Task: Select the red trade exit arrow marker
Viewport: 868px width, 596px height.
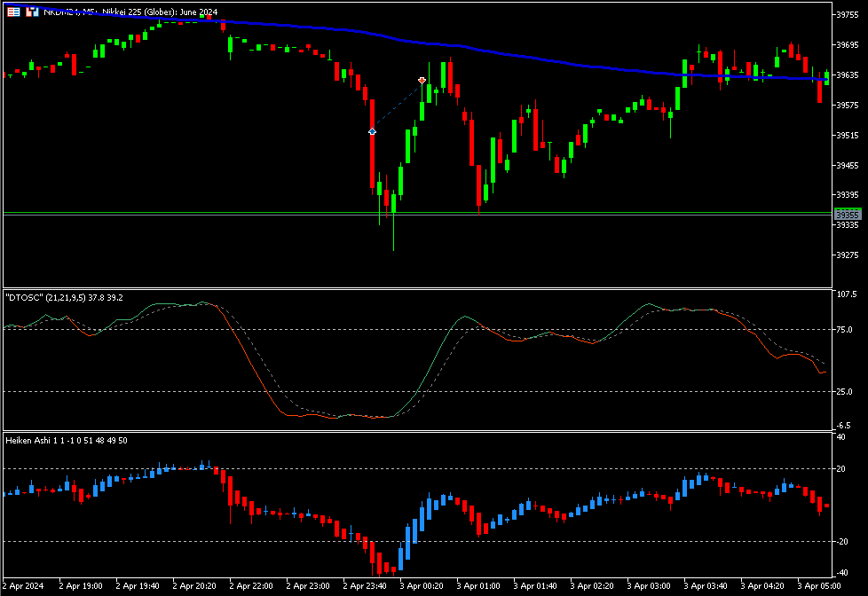Action: point(422,81)
